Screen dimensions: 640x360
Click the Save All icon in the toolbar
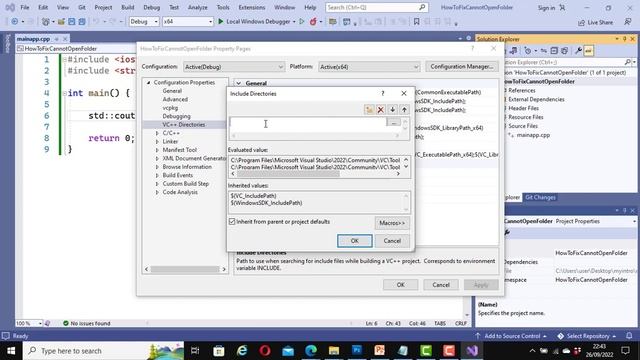(82, 21)
